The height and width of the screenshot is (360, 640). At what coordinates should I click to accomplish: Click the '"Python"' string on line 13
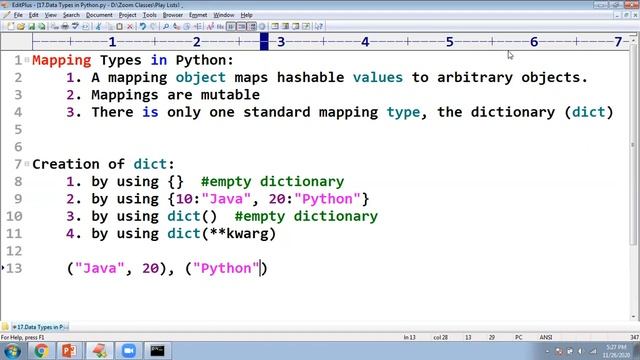226,269
